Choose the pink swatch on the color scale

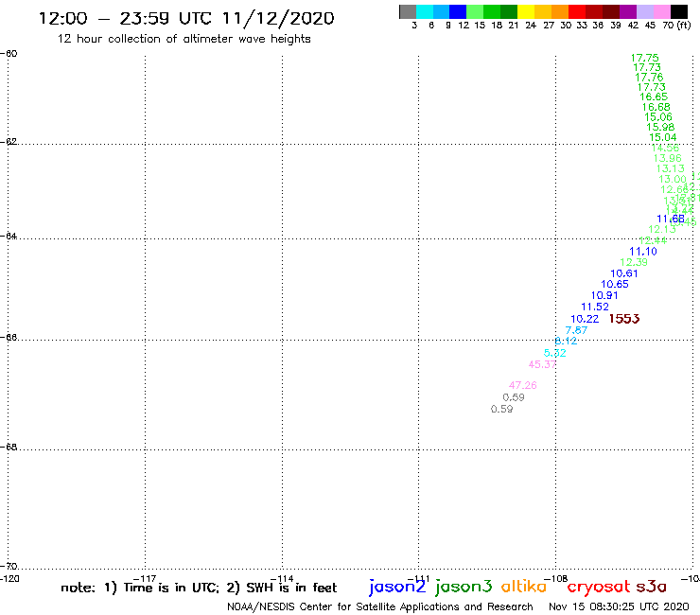tap(662, 11)
